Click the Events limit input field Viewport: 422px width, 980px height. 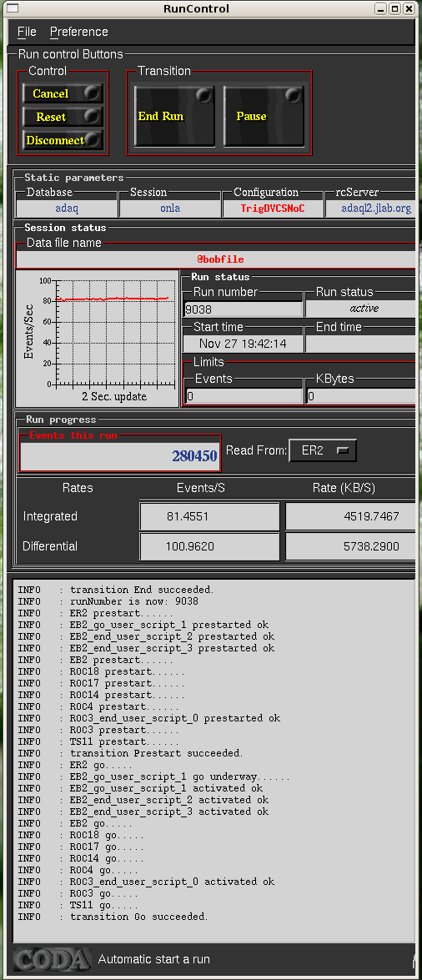tap(244, 396)
